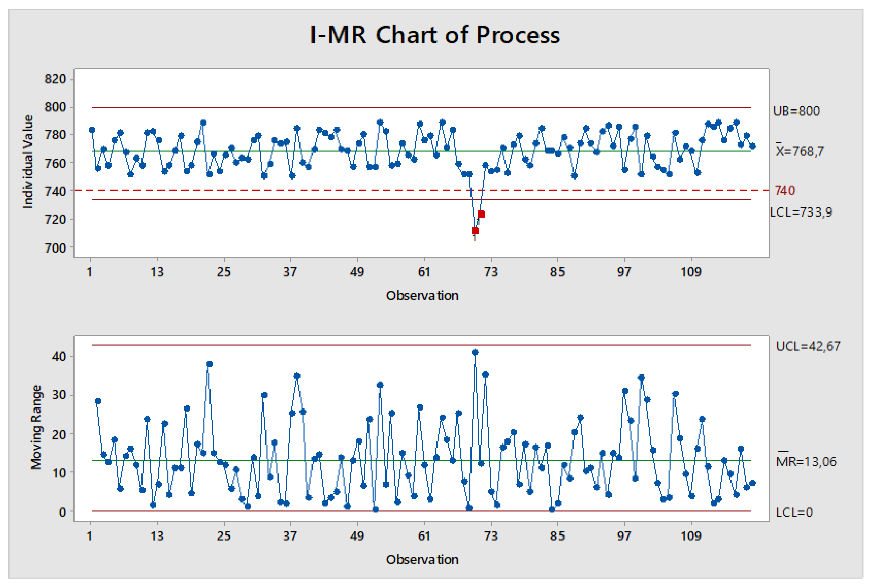The image size is (873, 588).
Task: Click the red 740 reference line label
Action: [x=784, y=191]
